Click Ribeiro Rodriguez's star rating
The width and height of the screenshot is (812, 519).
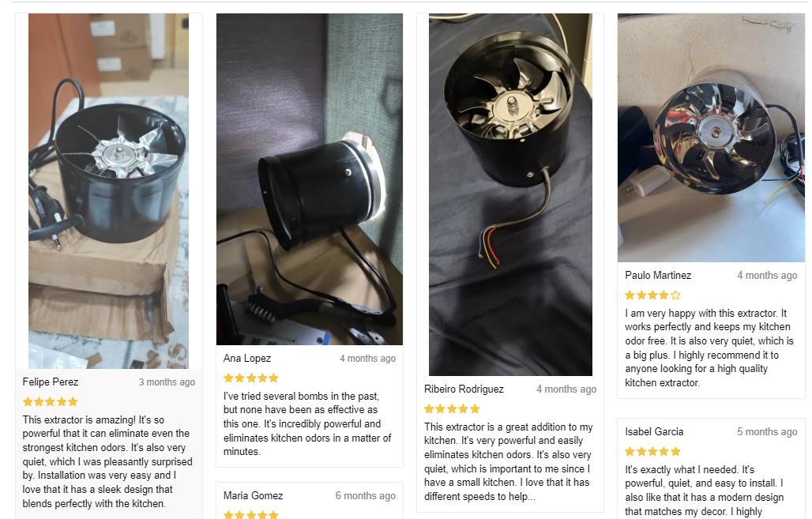[x=452, y=408]
